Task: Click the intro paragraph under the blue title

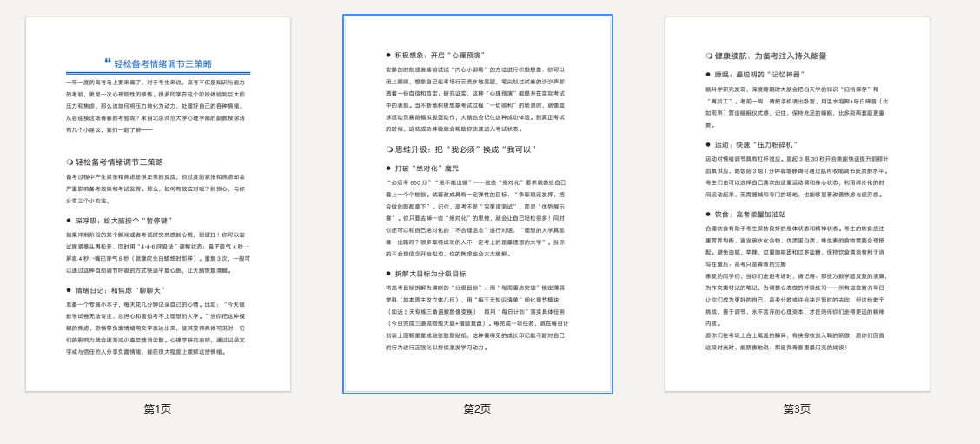Action: click(x=157, y=105)
